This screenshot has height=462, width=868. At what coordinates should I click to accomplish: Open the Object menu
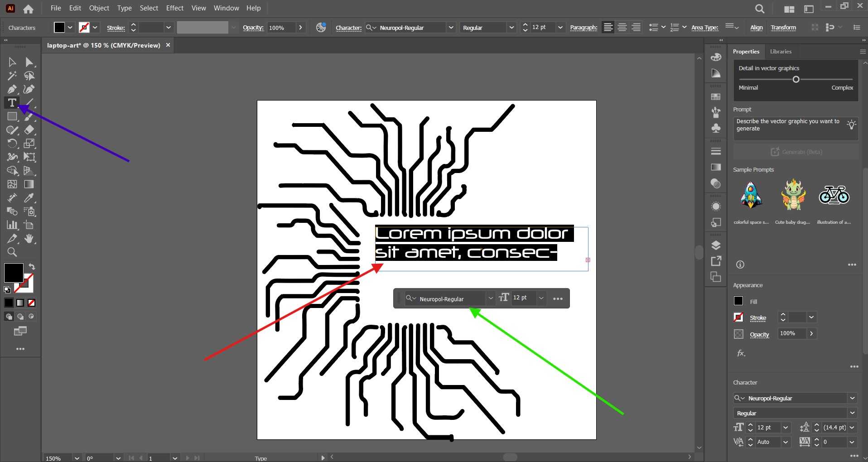pos(99,8)
